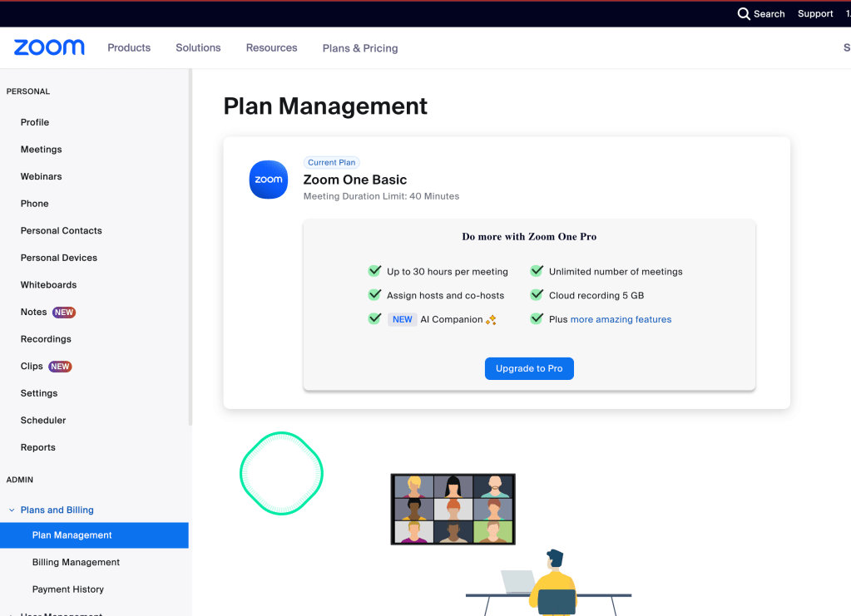Viewport: 851px width, 616px height.
Task: Open Scheduler in sidebar
Action: click(43, 421)
